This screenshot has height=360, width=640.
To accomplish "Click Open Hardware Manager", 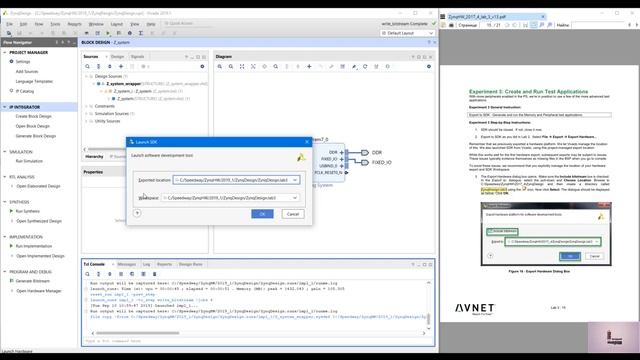I will [39, 291].
